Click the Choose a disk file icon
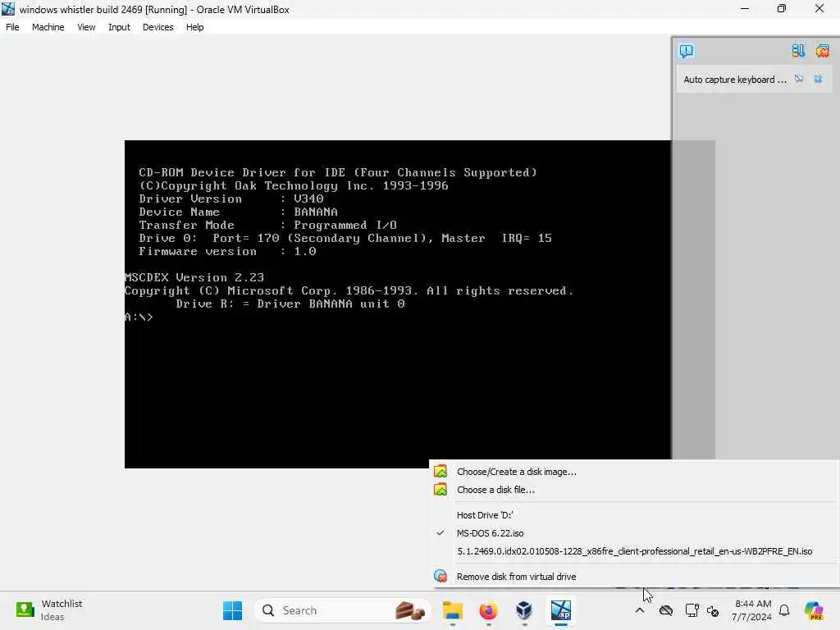Image resolution: width=840 pixels, height=630 pixels. pyautogui.click(x=441, y=490)
